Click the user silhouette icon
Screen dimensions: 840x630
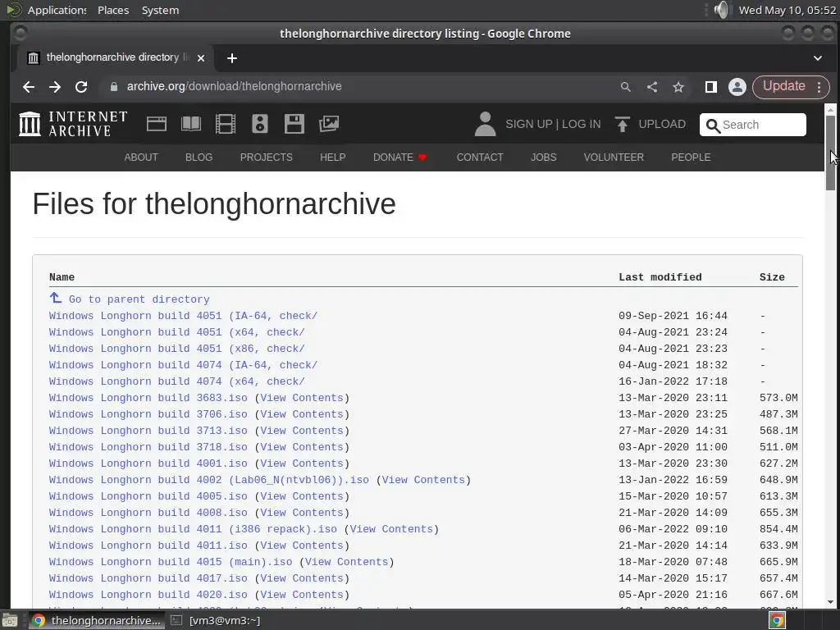click(486, 124)
